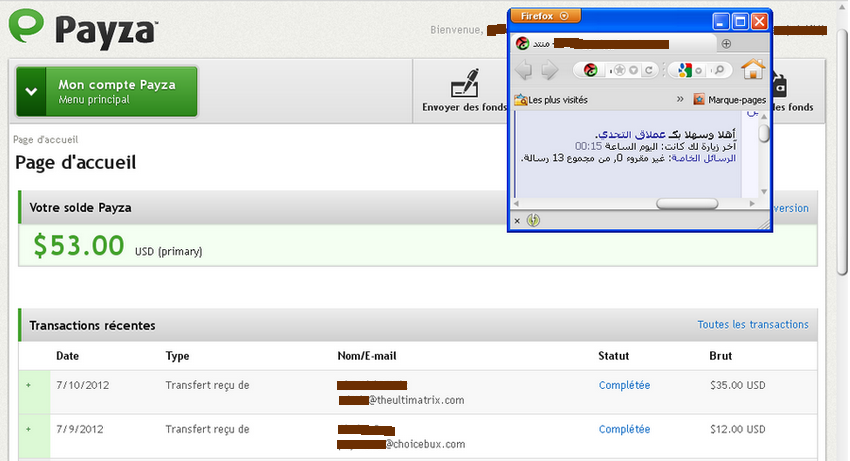Click the Date column header

click(x=67, y=356)
